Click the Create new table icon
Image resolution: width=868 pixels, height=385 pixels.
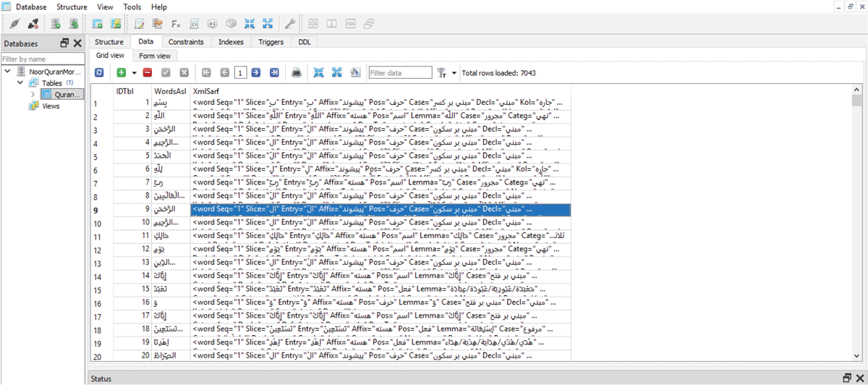point(98,24)
